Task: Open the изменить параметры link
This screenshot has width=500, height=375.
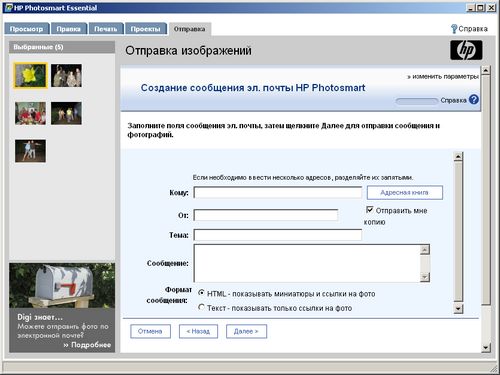Action: click(x=443, y=77)
